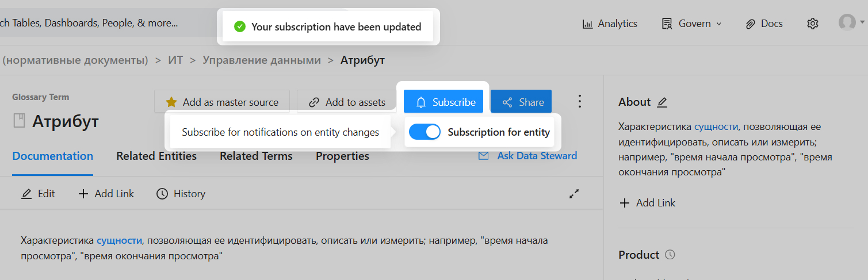Navigate to Управление данными breadcrumb
Screen dimensions: 868x280
(x=261, y=60)
